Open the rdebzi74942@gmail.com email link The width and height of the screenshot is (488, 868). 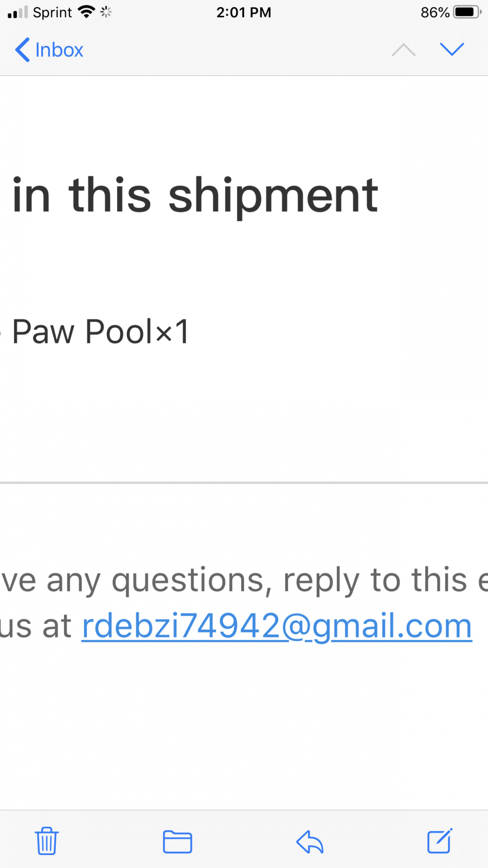(277, 626)
